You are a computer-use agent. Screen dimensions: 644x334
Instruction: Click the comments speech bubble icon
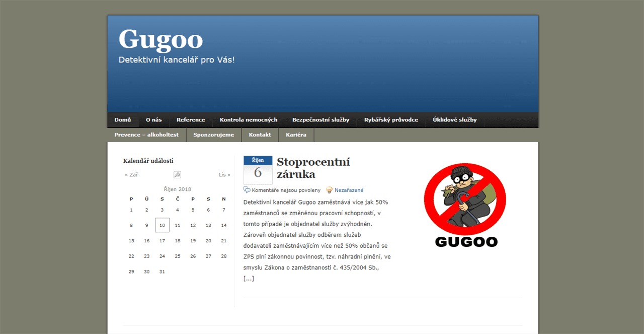click(247, 190)
